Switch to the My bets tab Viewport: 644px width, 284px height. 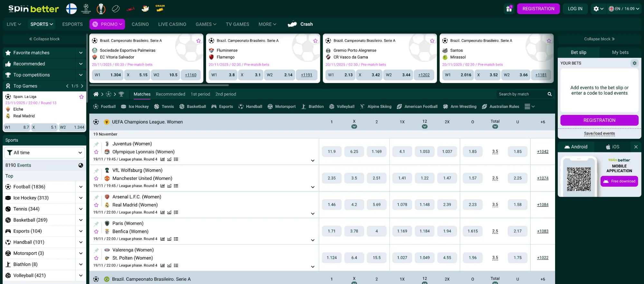(620, 52)
